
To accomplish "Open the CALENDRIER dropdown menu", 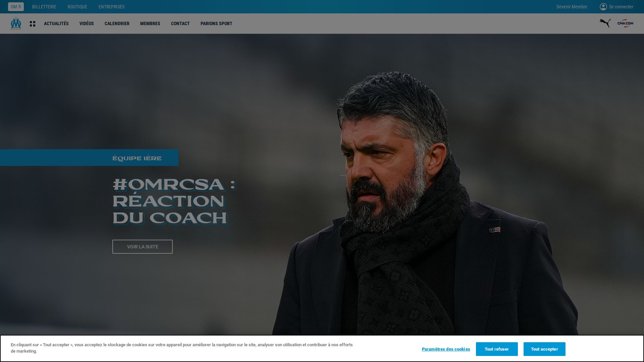I will (117, 23).
